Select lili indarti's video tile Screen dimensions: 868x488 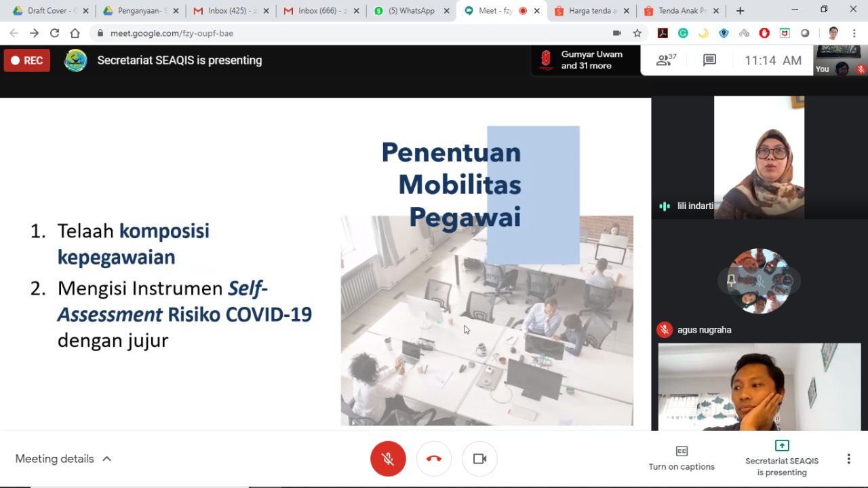point(759,157)
